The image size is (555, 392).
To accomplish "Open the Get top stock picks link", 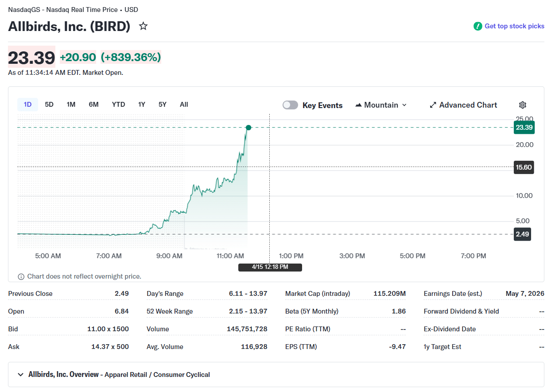I will 514,26.
